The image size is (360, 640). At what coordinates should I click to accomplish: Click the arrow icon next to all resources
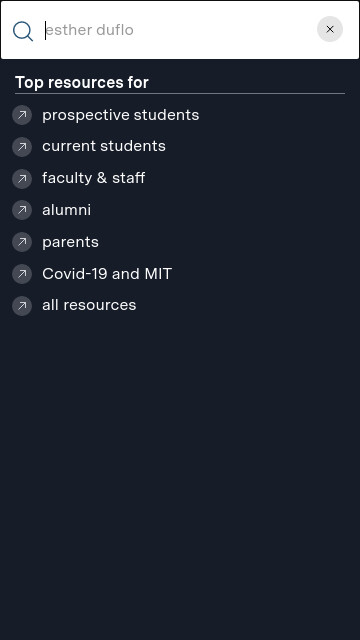22,306
